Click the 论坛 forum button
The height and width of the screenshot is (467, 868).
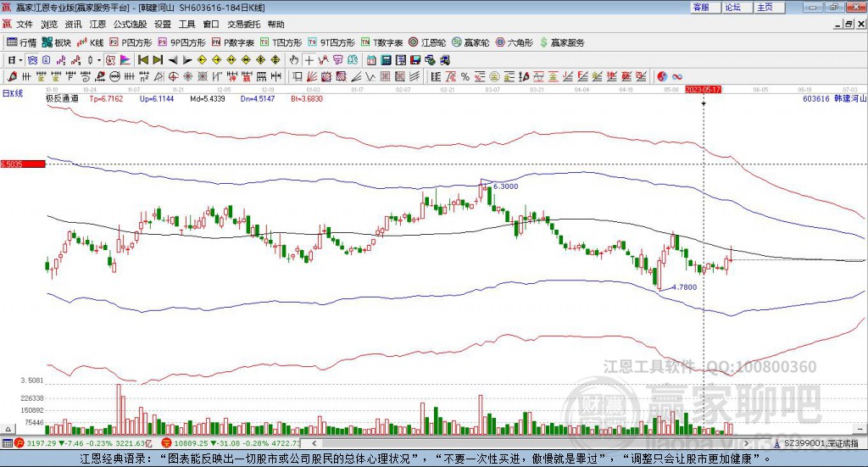click(x=732, y=7)
